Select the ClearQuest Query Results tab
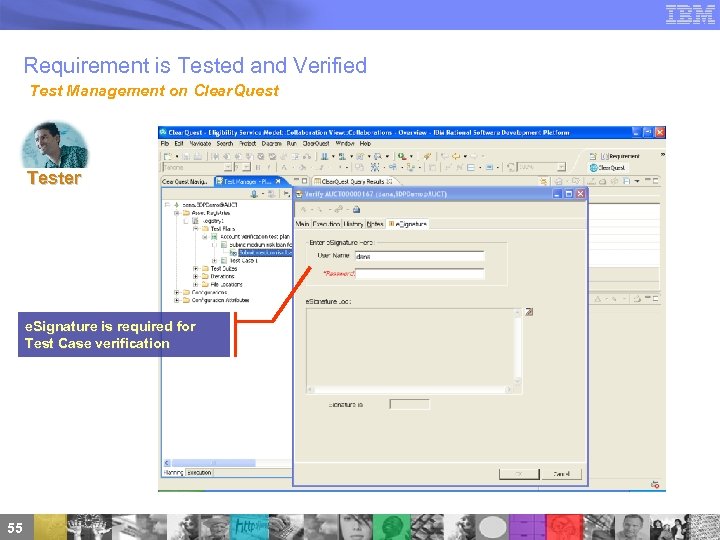This screenshot has width=720, height=540. [x=353, y=181]
